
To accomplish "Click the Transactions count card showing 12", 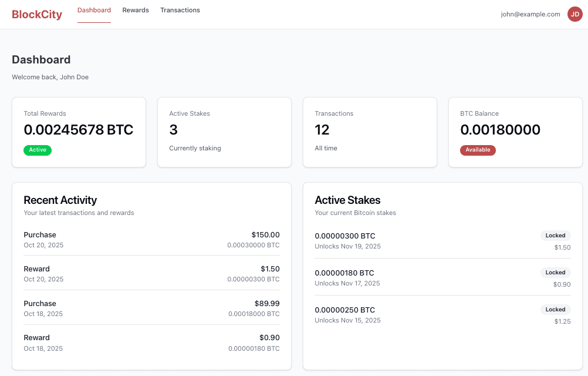I will pyautogui.click(x=370, y=132).
